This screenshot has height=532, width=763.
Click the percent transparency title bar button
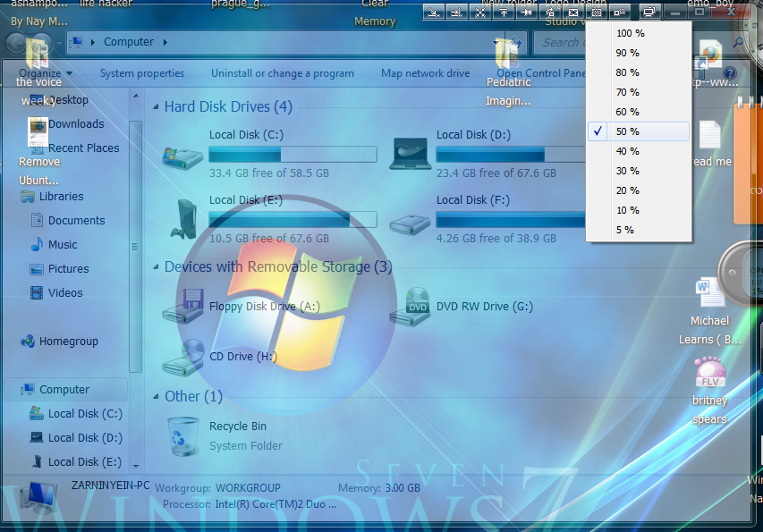(x=620, y=12)
